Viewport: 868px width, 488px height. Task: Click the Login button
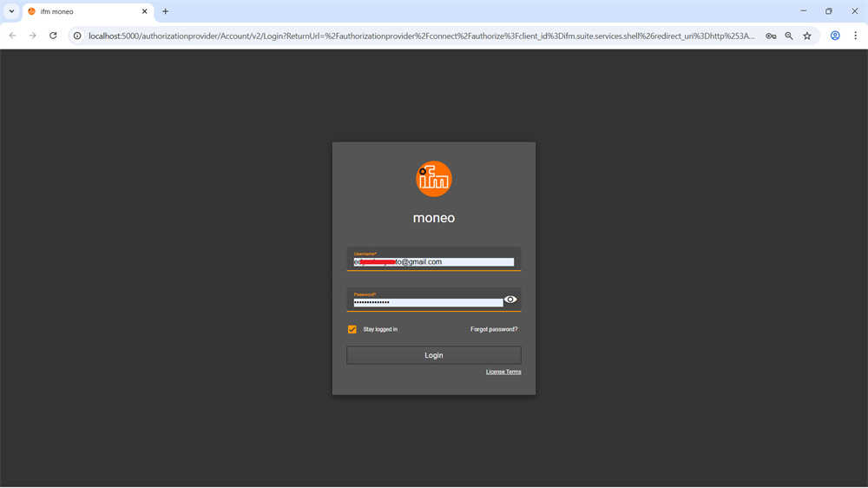pyautogui.click(x=433, y=355)
